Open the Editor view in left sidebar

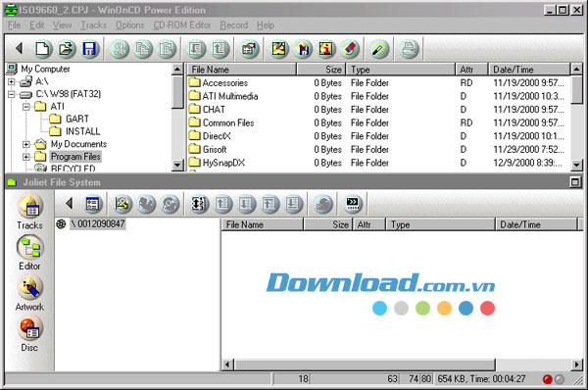(x=29, y=253)
